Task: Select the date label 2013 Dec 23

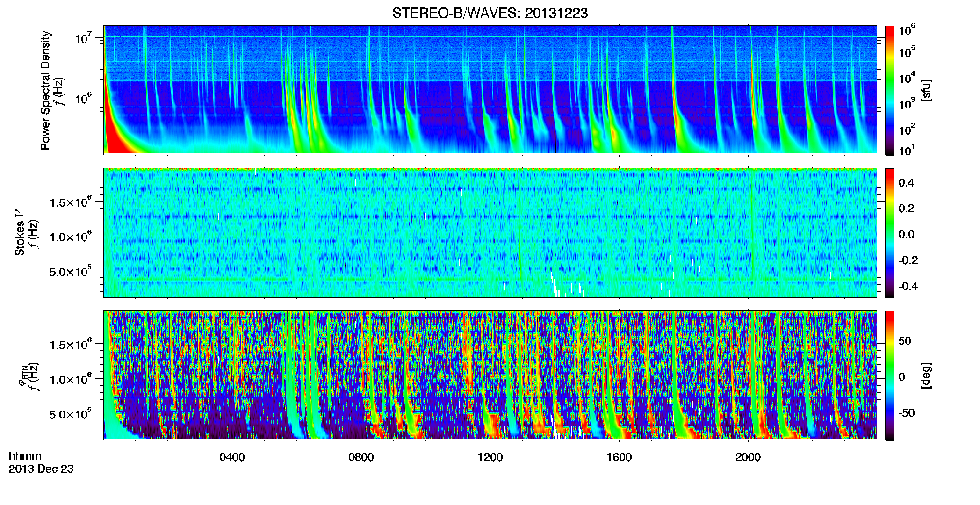Action: (41, 469)
